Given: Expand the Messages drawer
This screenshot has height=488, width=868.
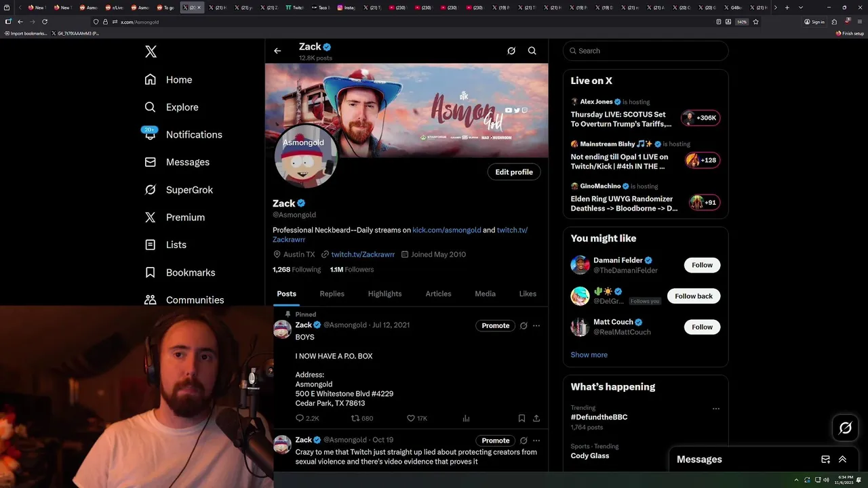Looking at the screenshot, I should pos(842,460).
